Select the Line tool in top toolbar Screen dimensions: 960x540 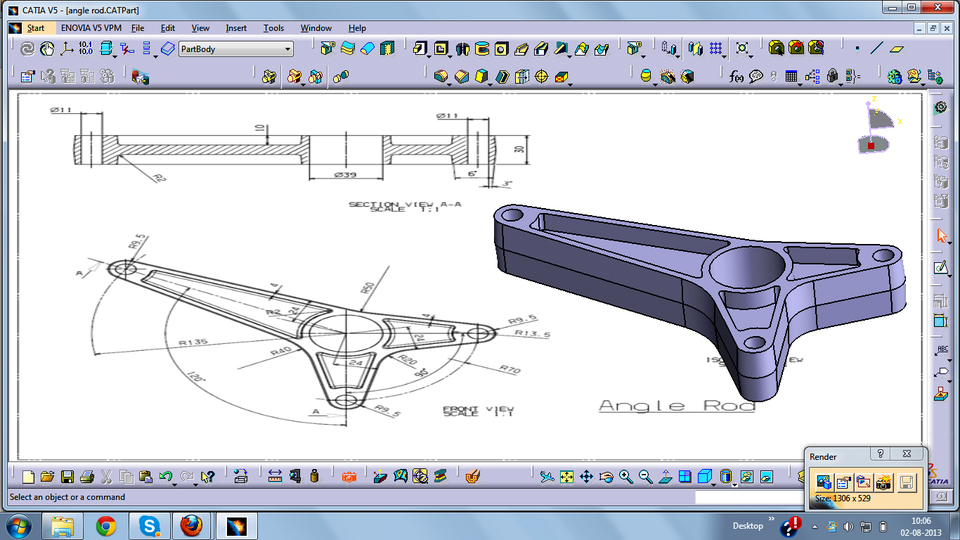click(877, 48)
